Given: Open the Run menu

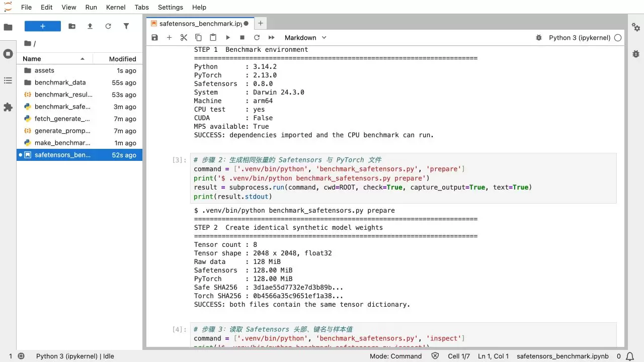Looking at the screenshot, I should pyautogui.click(x=91, y=7).
